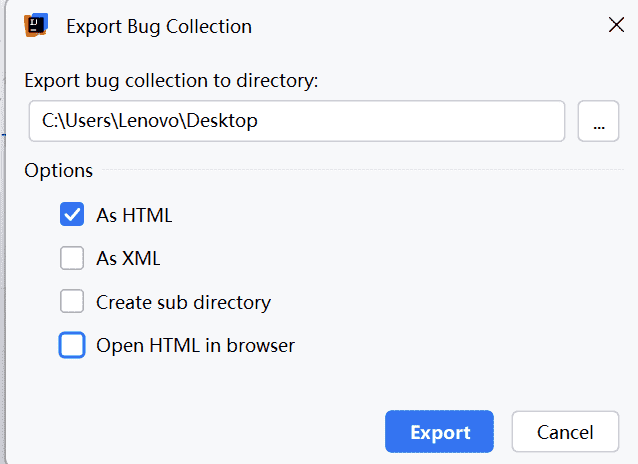Open the directory browse ellipsis button

599,122
